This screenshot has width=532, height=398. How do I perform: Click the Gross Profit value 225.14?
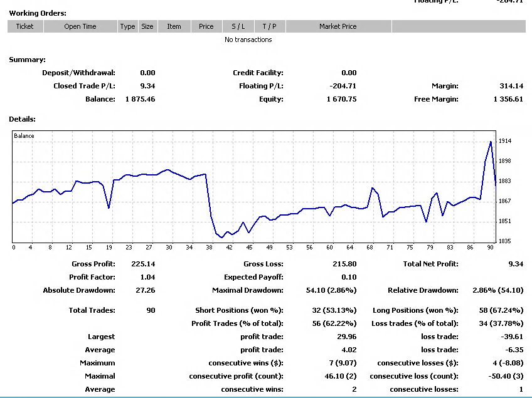pos(143,264)
